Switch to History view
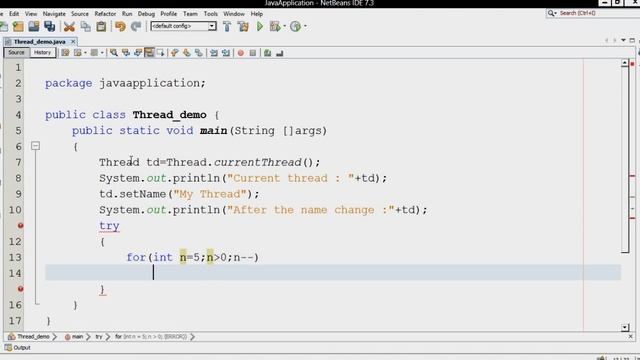 pyautogui.click(x=42, y=53)
